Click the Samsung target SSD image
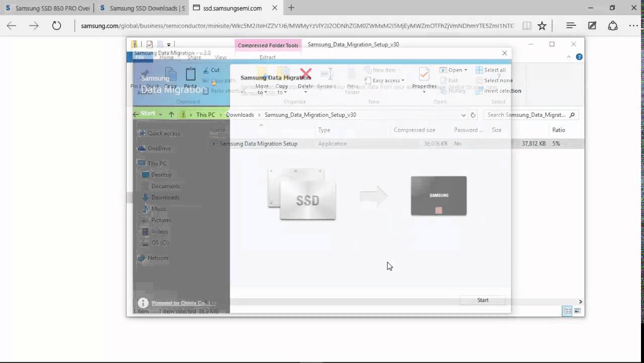Screen dimensions: 644x363 coord(438,196)
